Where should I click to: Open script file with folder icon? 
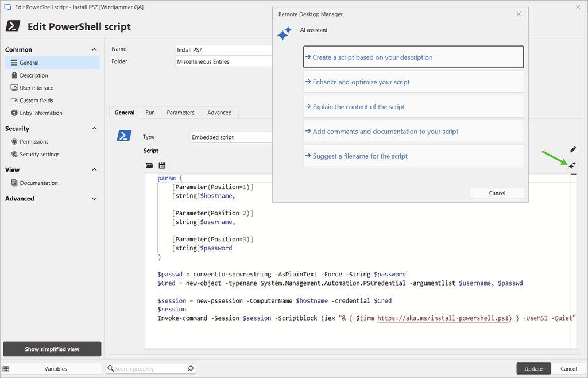coord(149,165)
